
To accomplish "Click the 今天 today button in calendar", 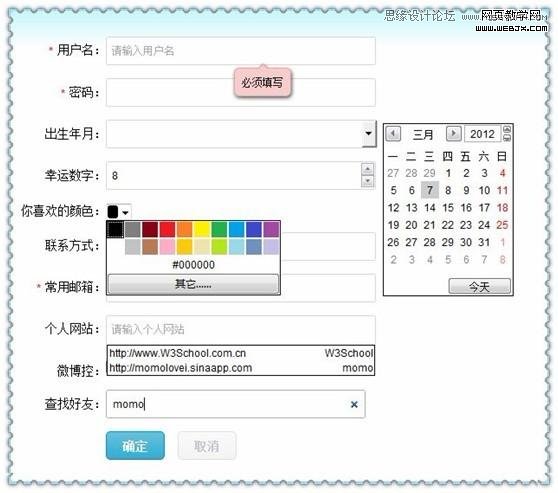I will pos(479,286).
